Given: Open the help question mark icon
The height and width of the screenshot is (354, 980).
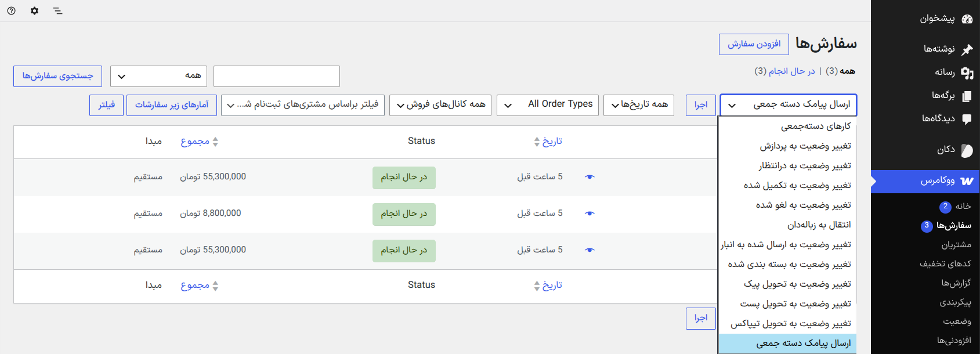Looking at the screenshot, I should coord(12,10).
